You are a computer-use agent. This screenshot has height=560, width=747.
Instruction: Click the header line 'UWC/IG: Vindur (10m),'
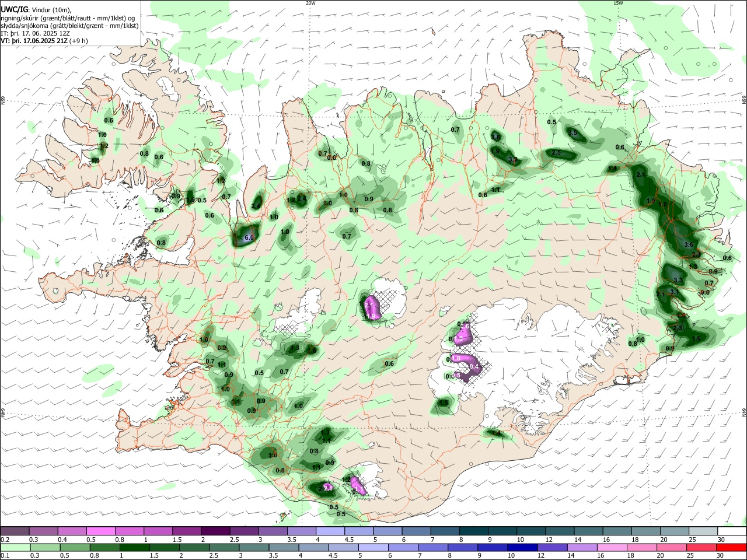(x=36, y=9)
